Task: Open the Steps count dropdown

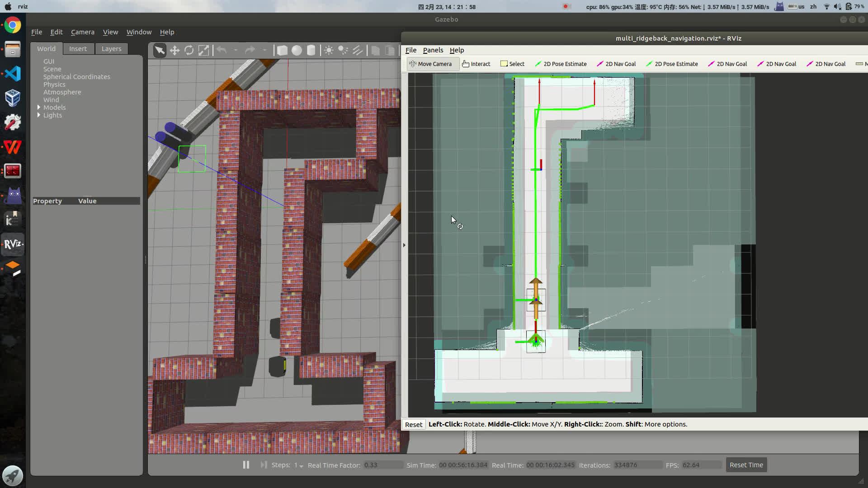Action: point(302,465)
